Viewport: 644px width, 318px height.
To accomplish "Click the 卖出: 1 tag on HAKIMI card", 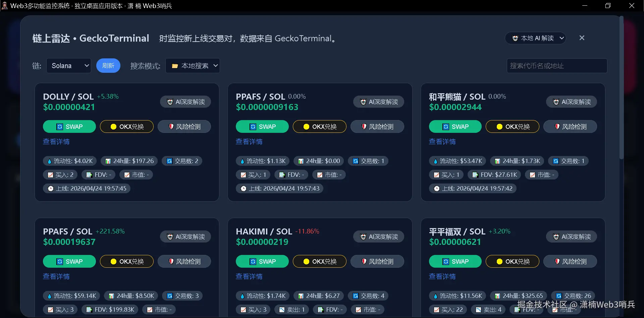I will (x=292, y=310).
